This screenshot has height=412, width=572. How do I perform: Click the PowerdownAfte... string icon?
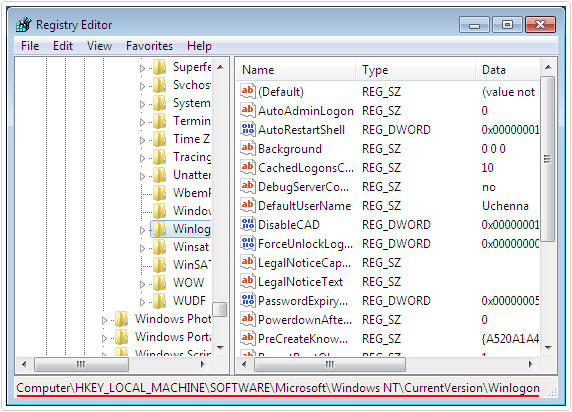tap(247, 319)
